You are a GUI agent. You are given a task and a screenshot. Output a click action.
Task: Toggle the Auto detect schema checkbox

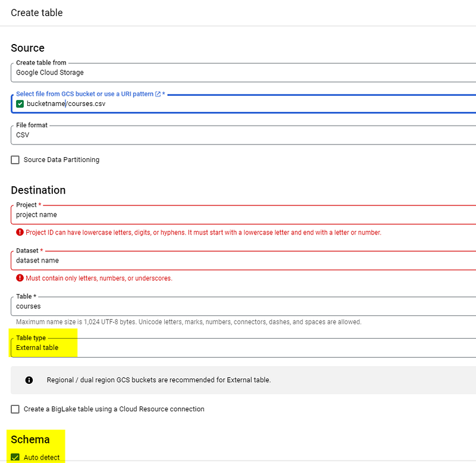coord(15,457)
